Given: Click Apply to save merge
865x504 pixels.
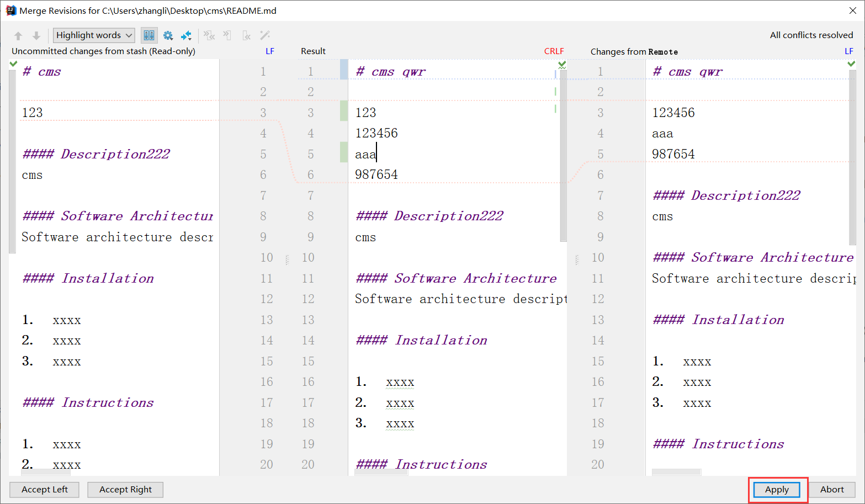Looking at the screenshot, I should click(777, 490).
